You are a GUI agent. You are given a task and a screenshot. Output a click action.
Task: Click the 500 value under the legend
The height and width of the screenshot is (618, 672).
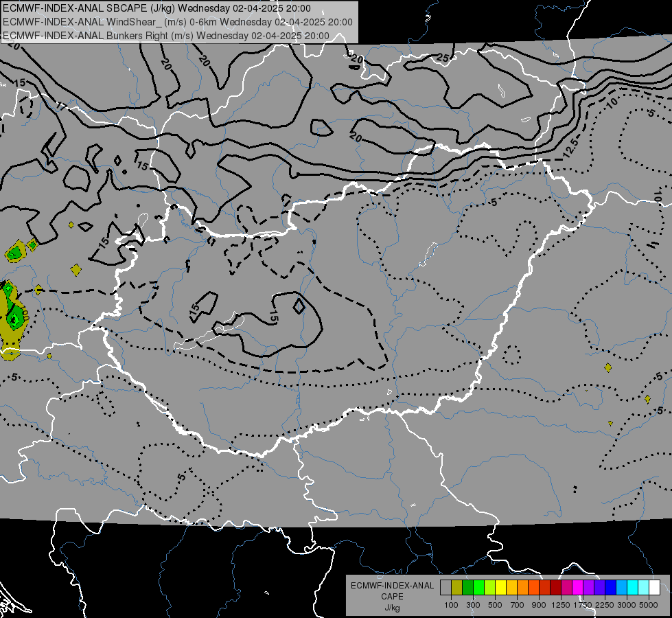pos(495,605)
